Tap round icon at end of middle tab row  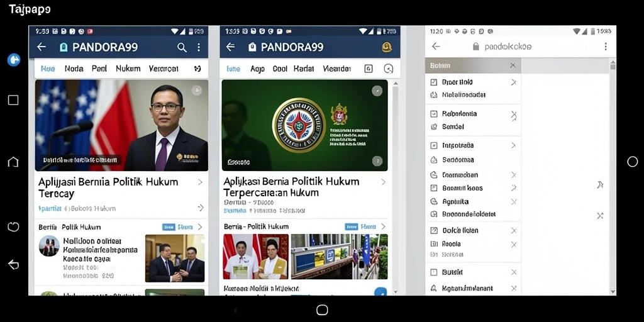coord(388,69)
